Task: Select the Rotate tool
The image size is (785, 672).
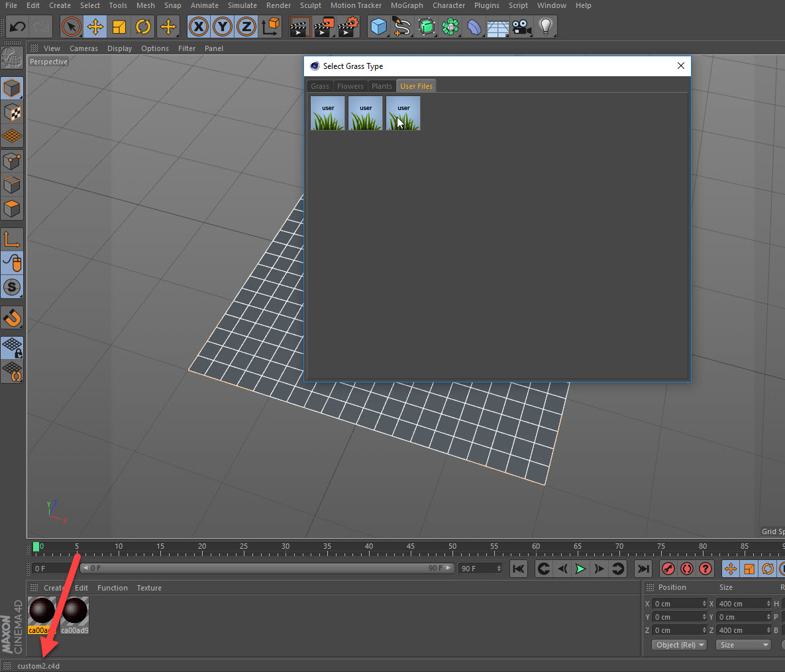Action: coord(143,27)
